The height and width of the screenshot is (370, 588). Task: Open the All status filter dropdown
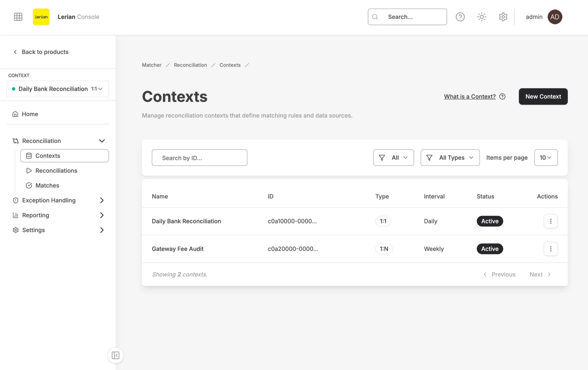pos(393,158)
